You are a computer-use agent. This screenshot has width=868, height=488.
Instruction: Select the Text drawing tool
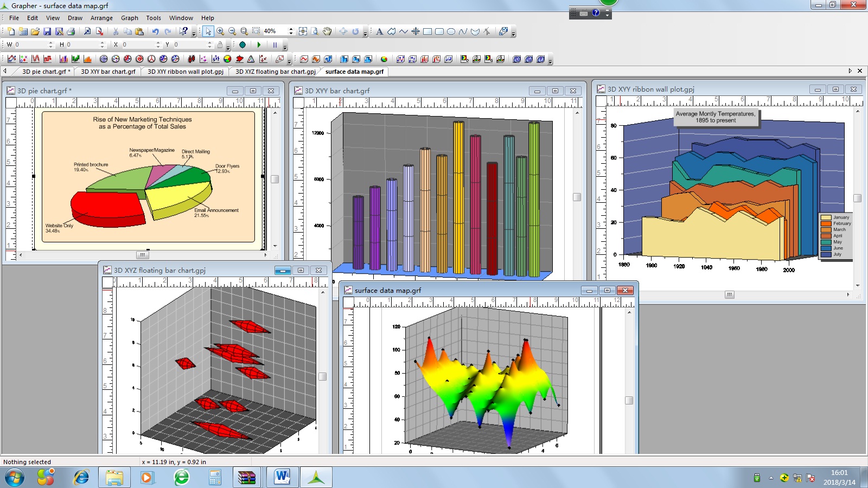coord(379,31)
